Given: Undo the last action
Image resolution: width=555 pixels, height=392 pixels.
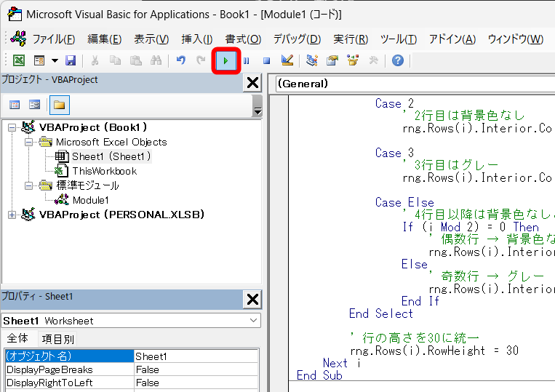Looking at the screenshot, I should [181, 60].
